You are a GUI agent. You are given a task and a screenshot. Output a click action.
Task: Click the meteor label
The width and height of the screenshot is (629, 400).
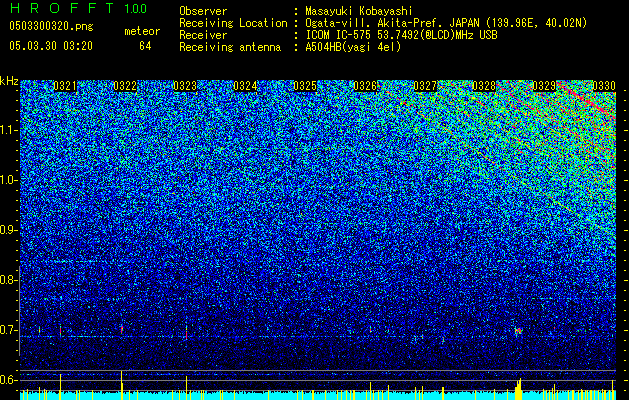pyautogui.click(x=142, y=31)
